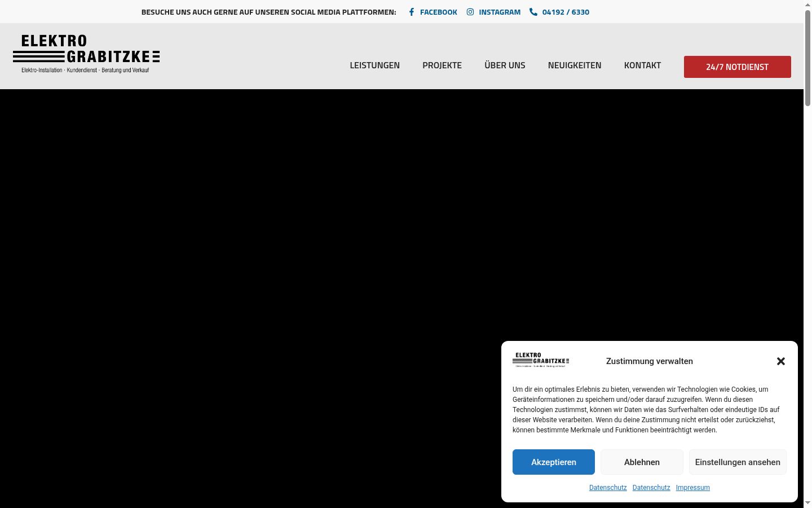Click Einstellungen ansehen to view settings
Screen dimensions: 812x508
click(738, 462)
